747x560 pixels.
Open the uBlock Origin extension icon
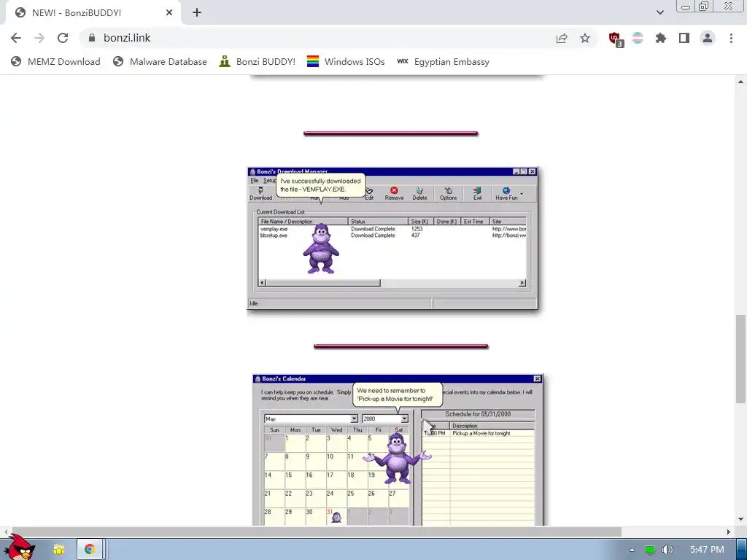click(x=616, y=39)
